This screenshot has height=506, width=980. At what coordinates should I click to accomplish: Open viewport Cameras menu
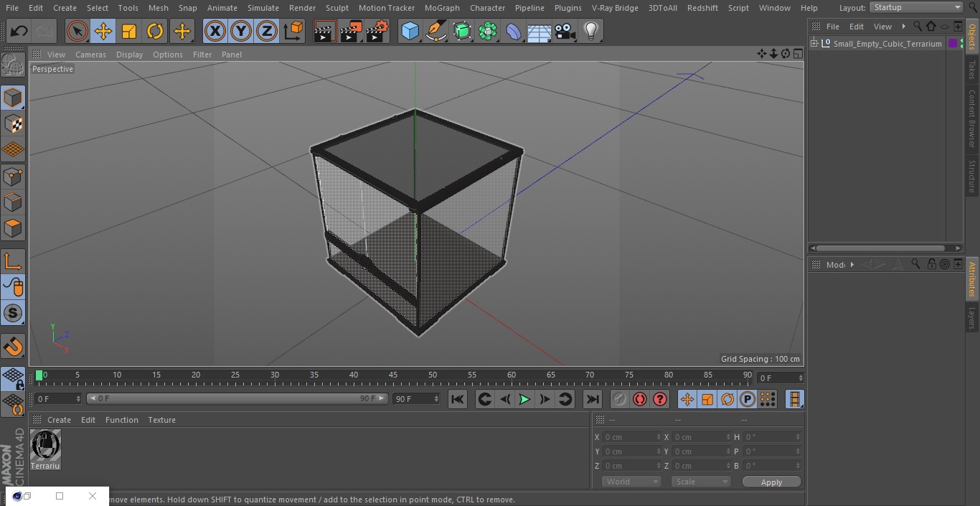(90, 55)
